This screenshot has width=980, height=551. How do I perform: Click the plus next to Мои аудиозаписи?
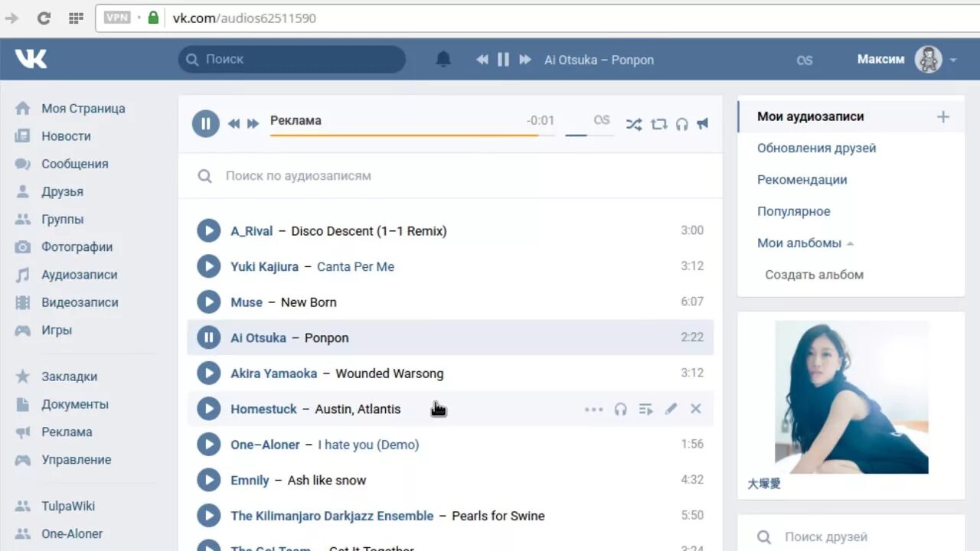coord(943,116)
